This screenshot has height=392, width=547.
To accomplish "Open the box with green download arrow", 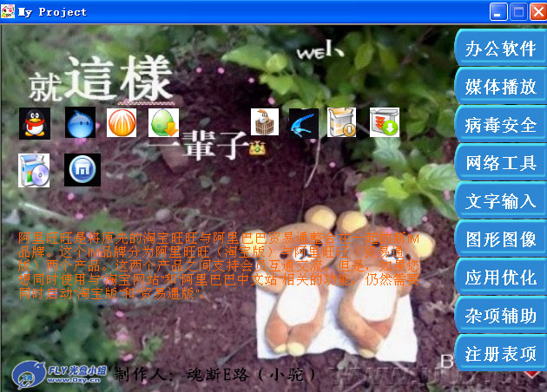I will pyautogui.click(x=385, y=122).
